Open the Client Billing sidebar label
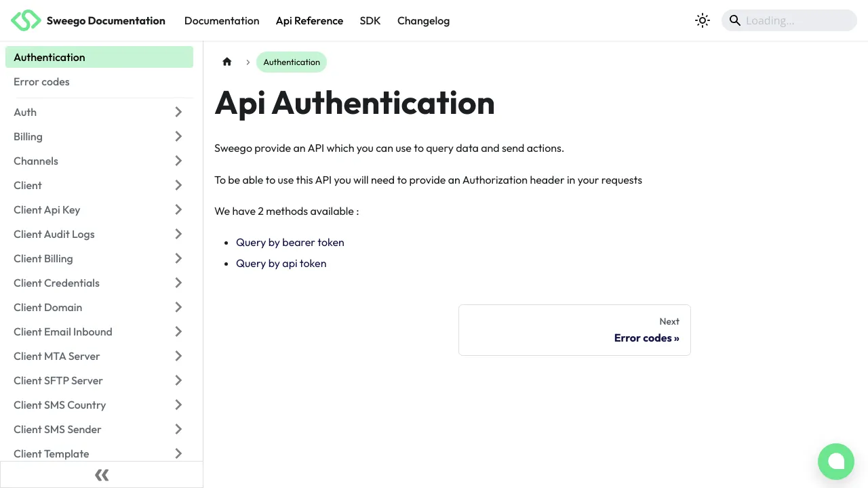Viewport: 868px width, 488px height. click(x=43, y=258)
